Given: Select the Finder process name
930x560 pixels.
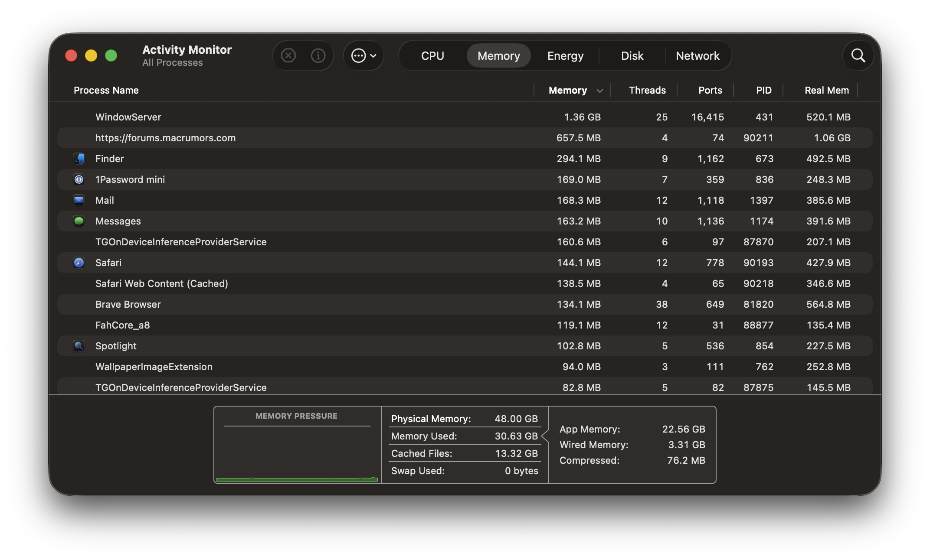Looking at the screenshot, I should click(110, 159).
